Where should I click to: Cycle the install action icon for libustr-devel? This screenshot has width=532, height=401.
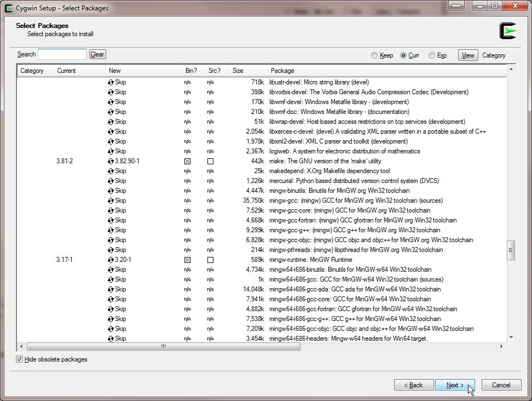click(x=111, y=82)
